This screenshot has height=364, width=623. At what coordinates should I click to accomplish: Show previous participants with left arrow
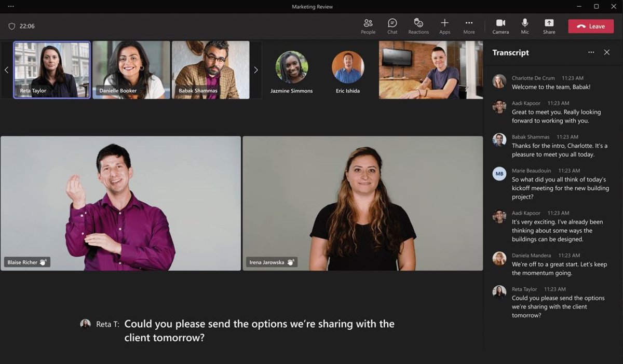click(x=6, y=70)
